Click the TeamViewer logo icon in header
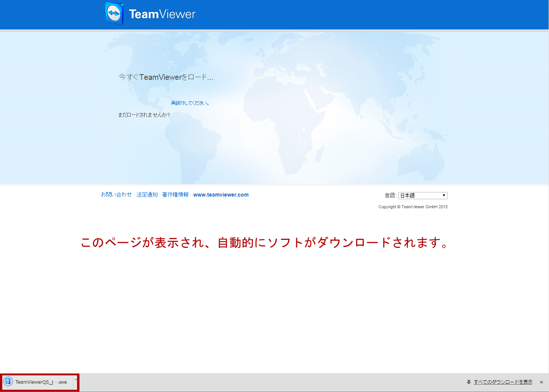The width and height of the screenshot is (549, 392). tap(114, 14)
